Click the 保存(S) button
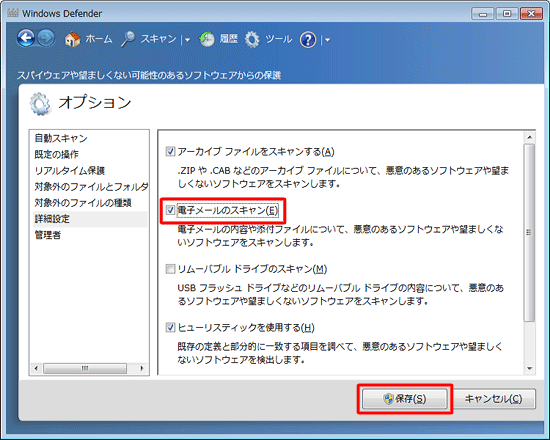This screenshot has height=440, width=550. tap(405, 399)
